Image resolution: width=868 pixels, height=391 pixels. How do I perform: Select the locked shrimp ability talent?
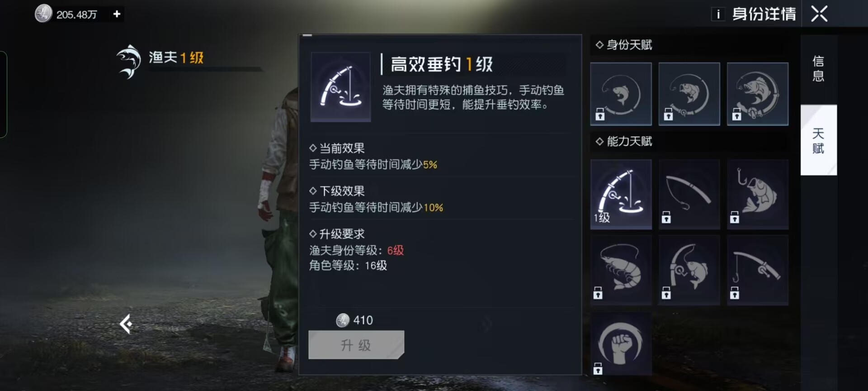tap(621, 270)
